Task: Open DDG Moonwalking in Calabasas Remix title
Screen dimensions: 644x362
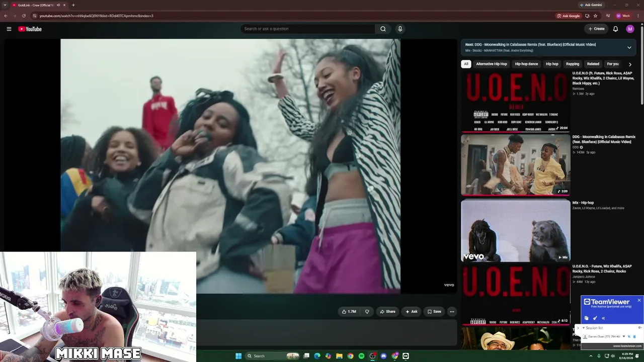Action: [x=604, y=139]
